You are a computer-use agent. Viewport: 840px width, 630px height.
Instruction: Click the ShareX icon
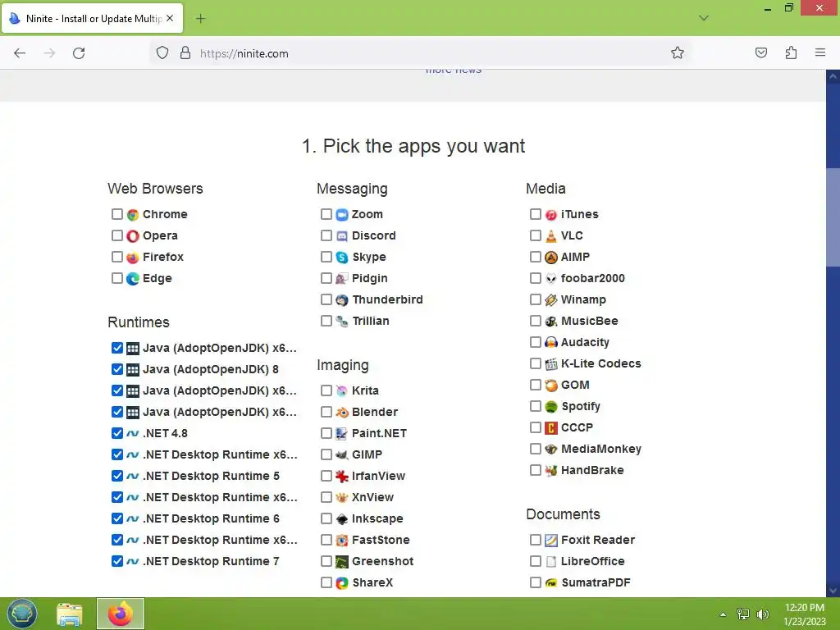pos(342,583)
